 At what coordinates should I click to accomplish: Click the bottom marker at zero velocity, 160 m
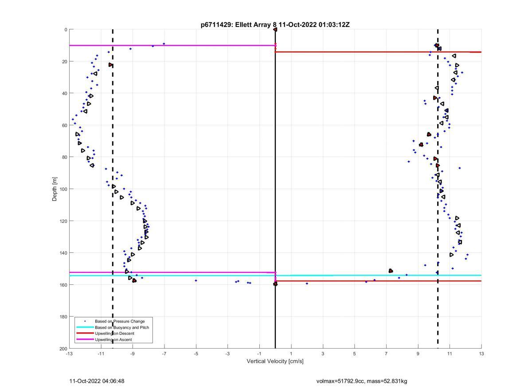pos(275,284)
